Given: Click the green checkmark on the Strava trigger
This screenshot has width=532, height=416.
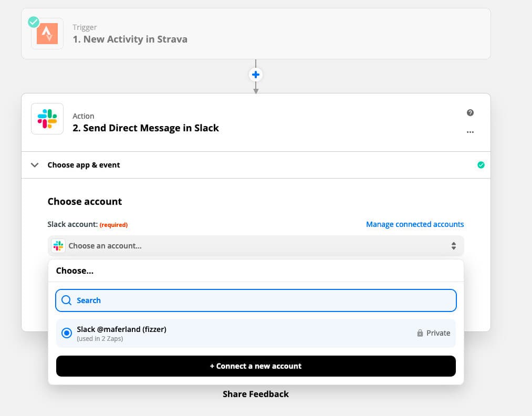Looking at the screenshot, I should click(x=33, y=22).
